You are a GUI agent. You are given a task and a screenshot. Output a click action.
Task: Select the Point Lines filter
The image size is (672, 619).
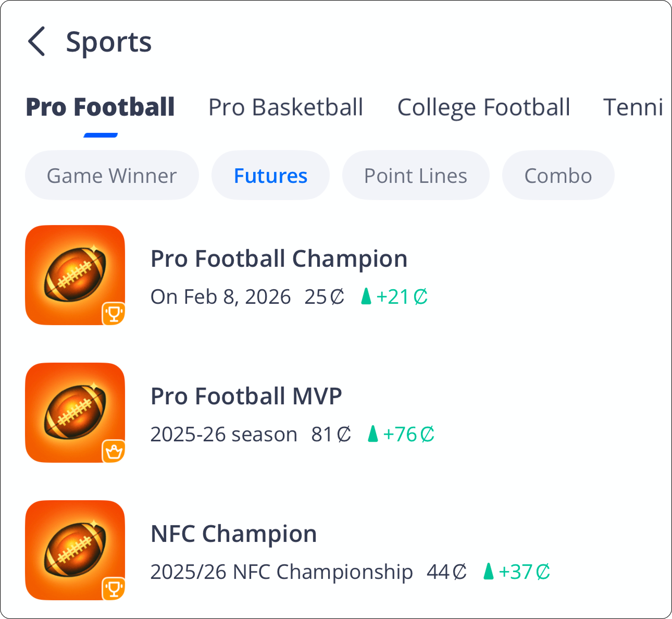tap(415, 176)
